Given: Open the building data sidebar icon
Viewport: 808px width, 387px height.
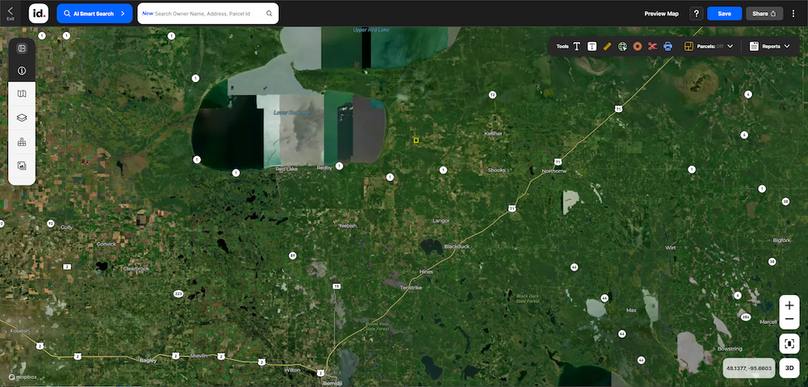Looking at the screenshot, I should [x=22, y=142].
